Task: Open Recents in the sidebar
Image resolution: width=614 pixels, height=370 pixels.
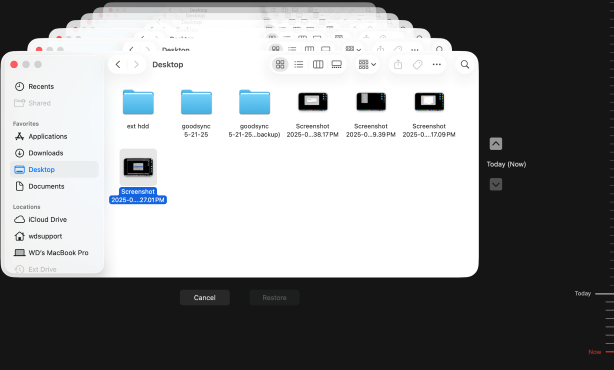Action: pos(54,87)
